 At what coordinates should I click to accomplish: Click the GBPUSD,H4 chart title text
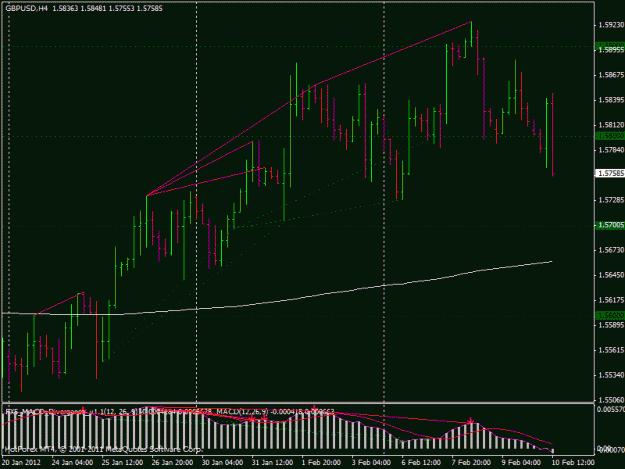(x=26, y=8)
